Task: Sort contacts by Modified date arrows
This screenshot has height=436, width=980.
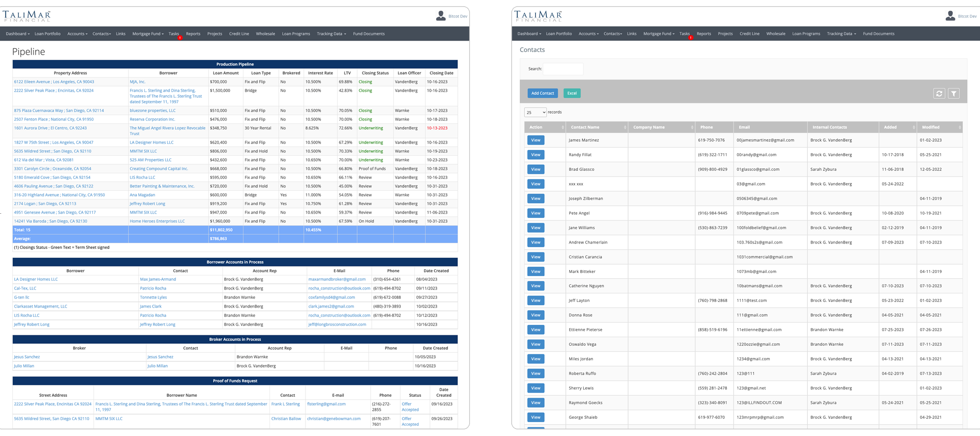Action: (960, 127)
